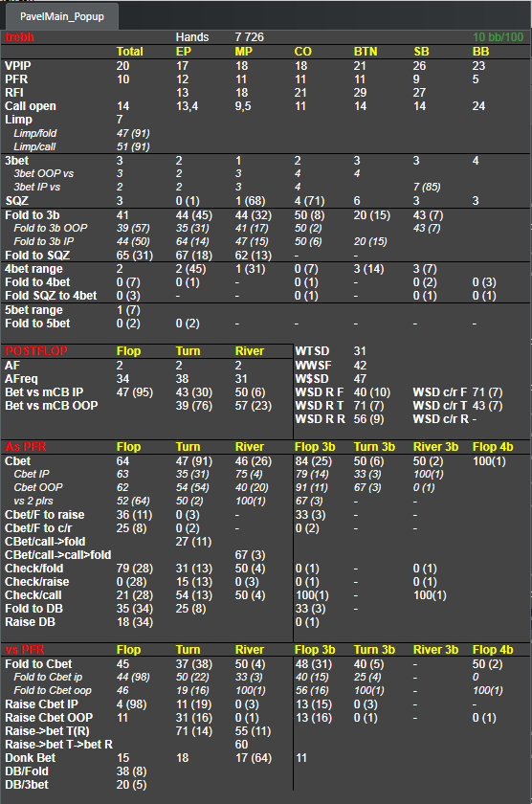Viewport: 532px width, 804px height.
Task: Click the Cbet OOP turn value 54 (54)
Action: [x=192, y=487]
